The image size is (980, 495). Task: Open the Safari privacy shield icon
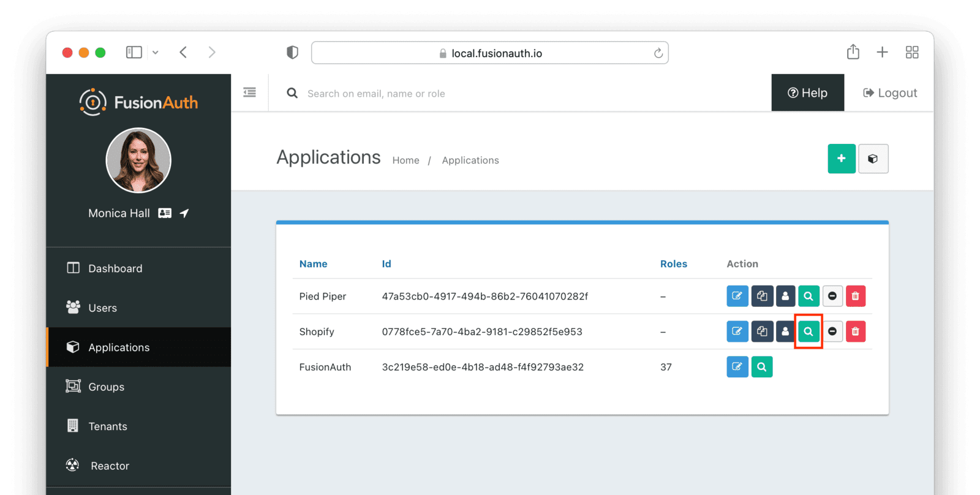coord(292,53)
